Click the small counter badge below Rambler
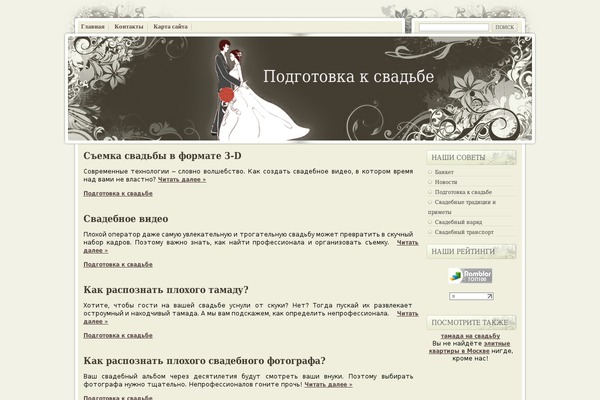 click(x=471, y=296)
